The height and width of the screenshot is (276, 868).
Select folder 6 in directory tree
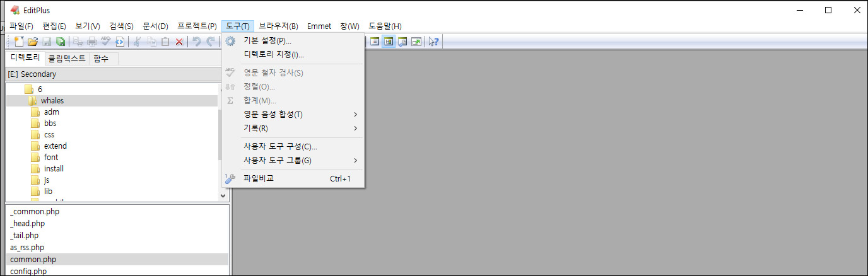(40, 89)
